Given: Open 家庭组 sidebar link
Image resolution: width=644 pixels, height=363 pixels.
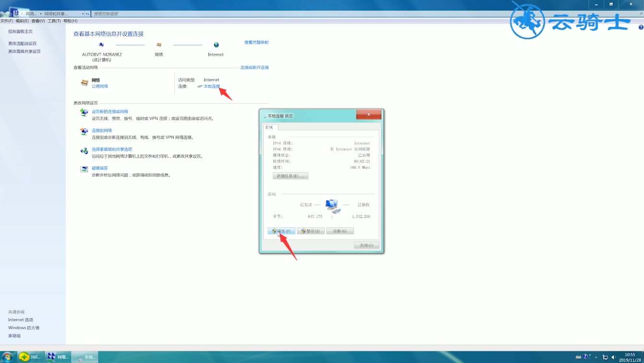Looking at the screenshot, I should [x=14, y=336].
